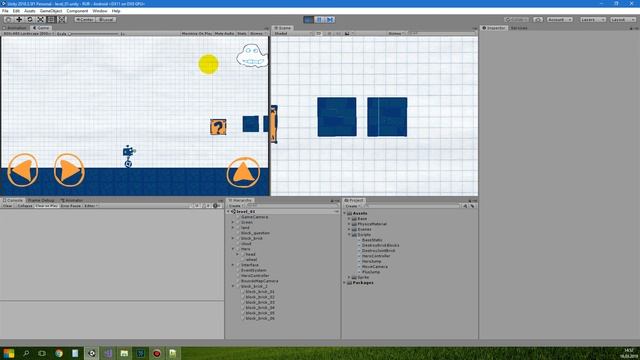Select the HeroController script in Project
This screenshot has height=360, width=640.
coord(376,256)
